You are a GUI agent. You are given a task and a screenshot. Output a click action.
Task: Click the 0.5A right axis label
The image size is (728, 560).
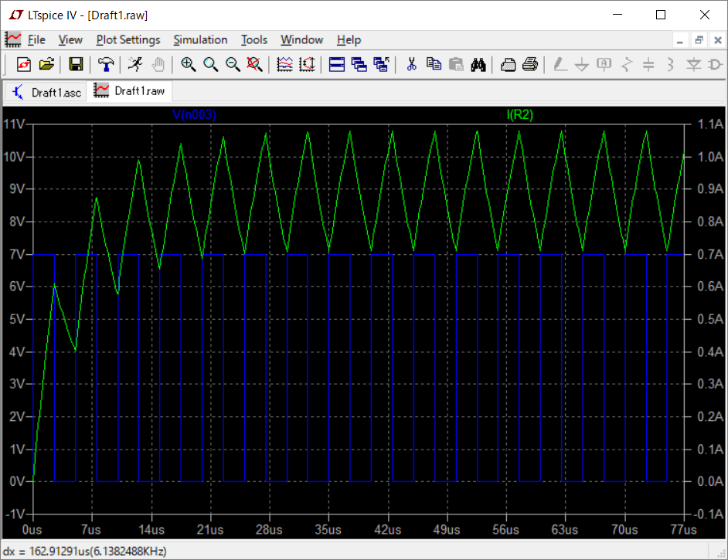pyautogui.click(x=710, y=319)
